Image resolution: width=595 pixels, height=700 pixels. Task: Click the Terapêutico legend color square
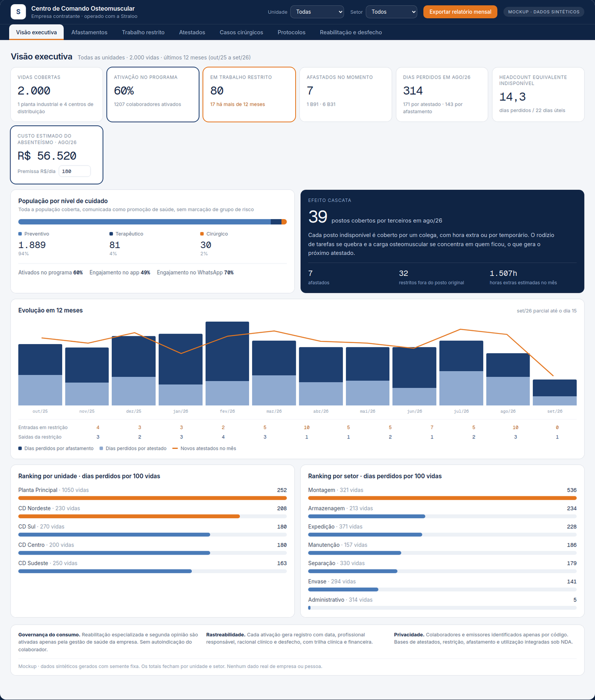coord(111,234)
